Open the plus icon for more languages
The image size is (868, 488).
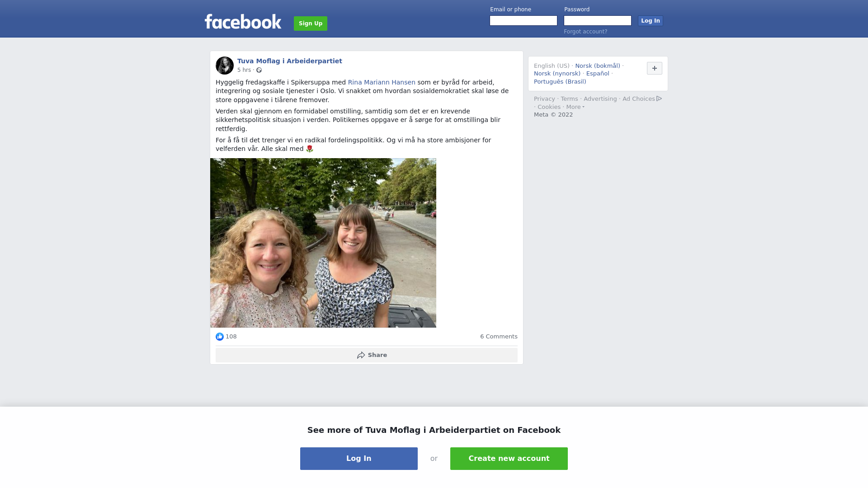tap(655, 68)
